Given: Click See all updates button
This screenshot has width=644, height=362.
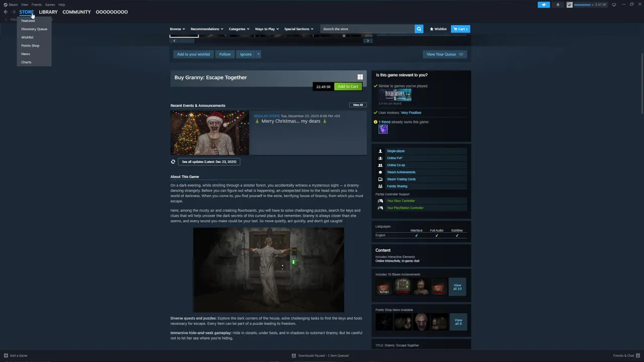Looking at the screenshot, I should tap(209, 162).
